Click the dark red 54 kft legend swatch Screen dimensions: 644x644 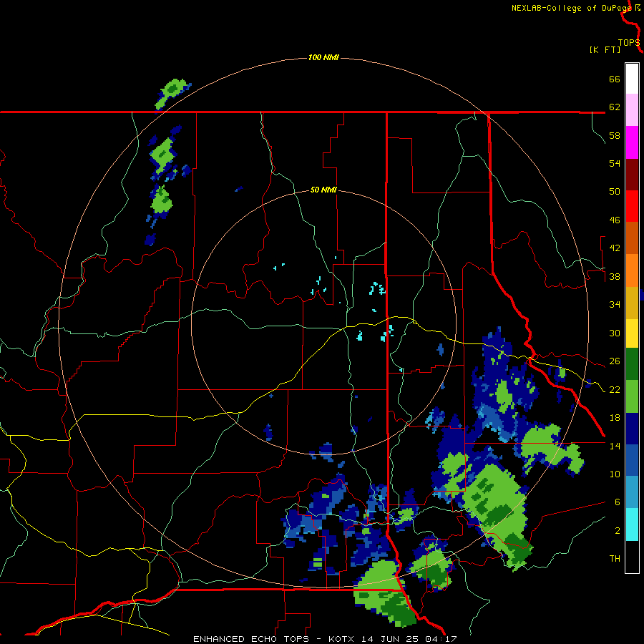click(x=632, y=174)
